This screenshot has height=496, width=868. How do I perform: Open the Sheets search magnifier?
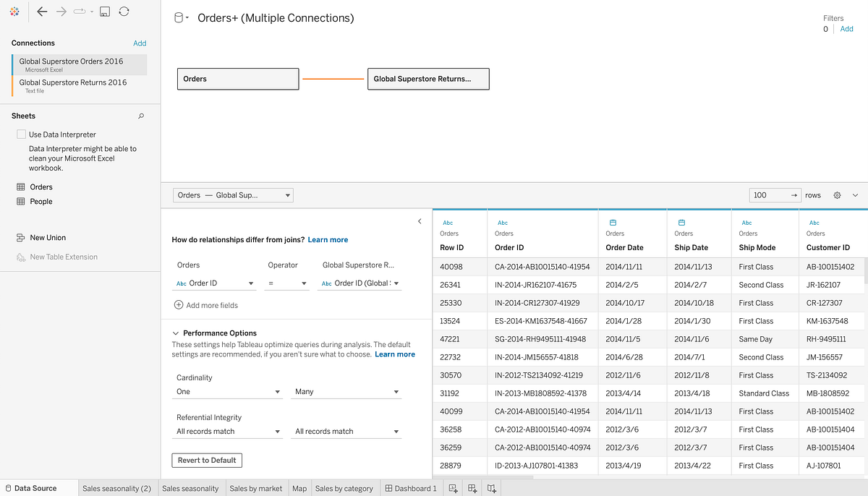[x=141, y=116]
